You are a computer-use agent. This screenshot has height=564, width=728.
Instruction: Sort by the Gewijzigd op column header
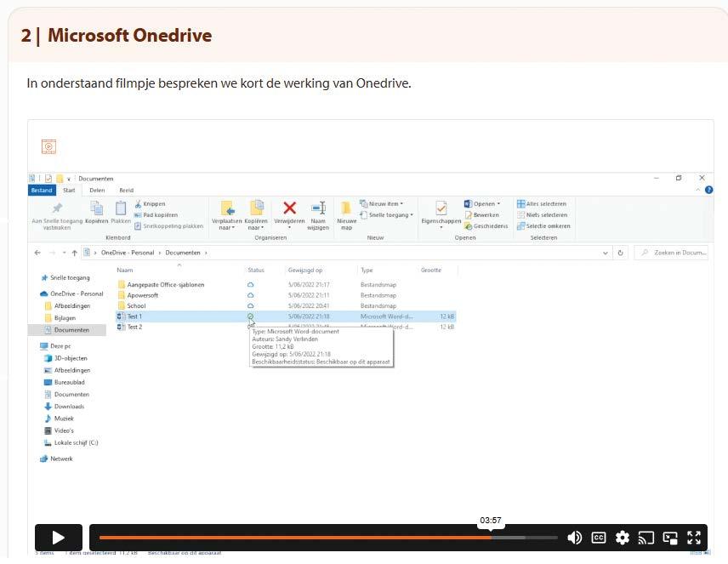pyautogui.click(x=305, y=270)
